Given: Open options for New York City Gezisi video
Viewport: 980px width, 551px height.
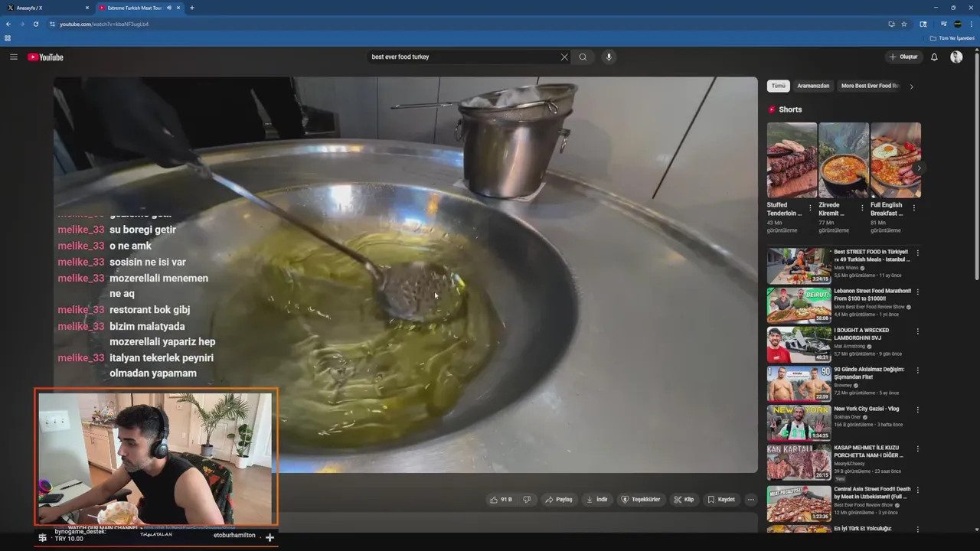Looking at the screenshot, I should click(918, 409).
